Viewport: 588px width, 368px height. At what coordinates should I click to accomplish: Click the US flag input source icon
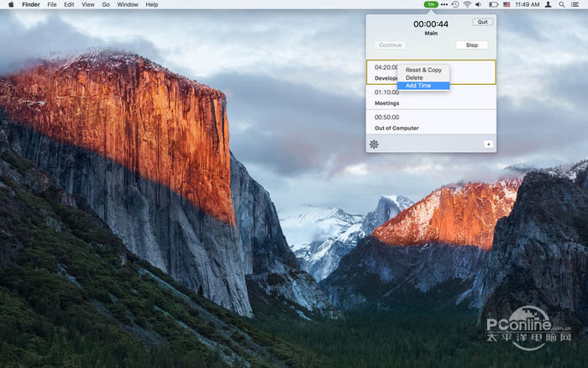point(507,4)
